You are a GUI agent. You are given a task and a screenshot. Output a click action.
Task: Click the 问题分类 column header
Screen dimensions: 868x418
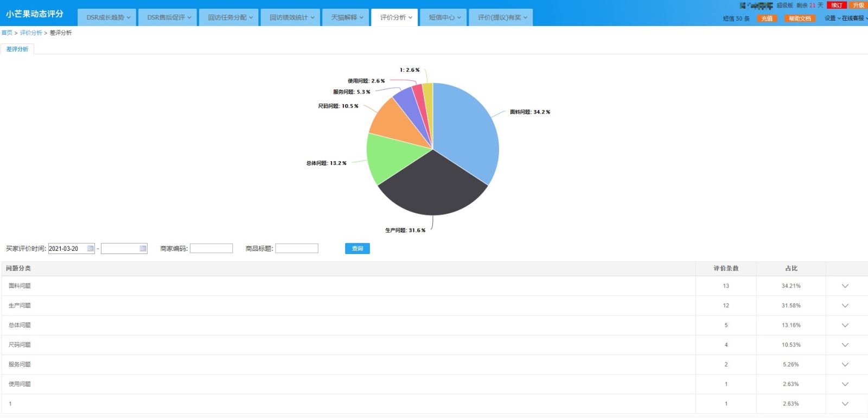(x=18, y=268)
